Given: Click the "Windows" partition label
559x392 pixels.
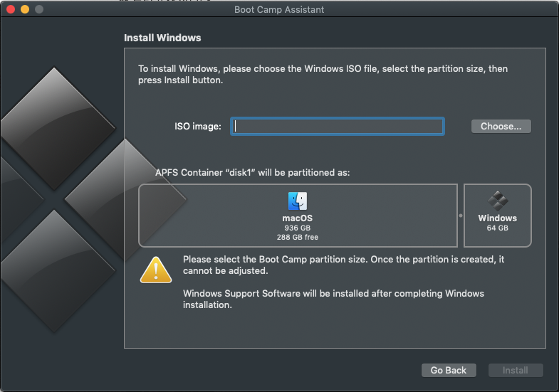Looking at the screenshot, I should click(x=498, y=218).
